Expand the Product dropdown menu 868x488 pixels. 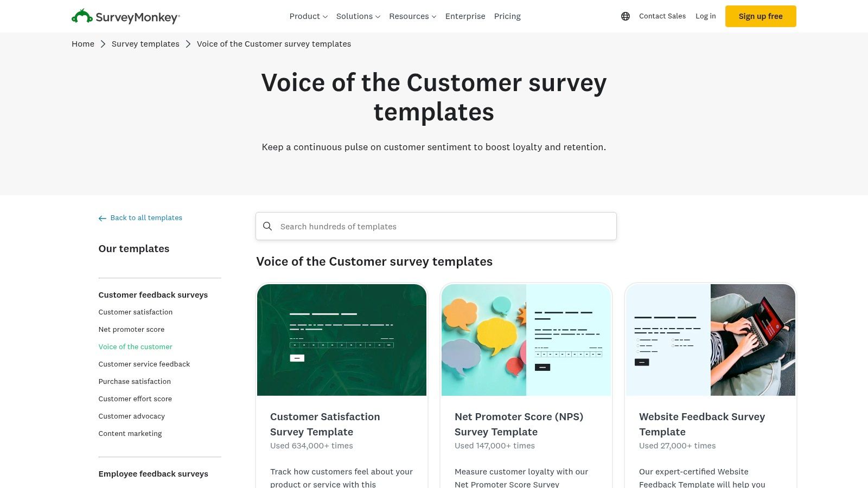coord(308,16)
